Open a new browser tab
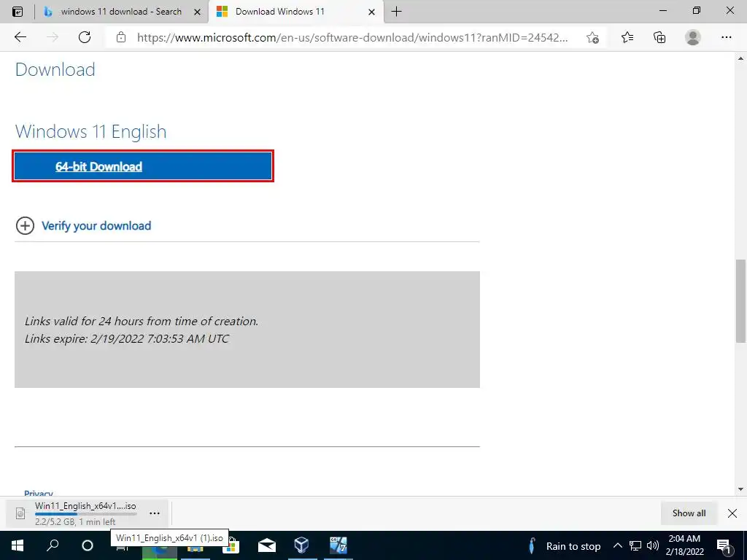747x560 pixels. click(396, 12)
